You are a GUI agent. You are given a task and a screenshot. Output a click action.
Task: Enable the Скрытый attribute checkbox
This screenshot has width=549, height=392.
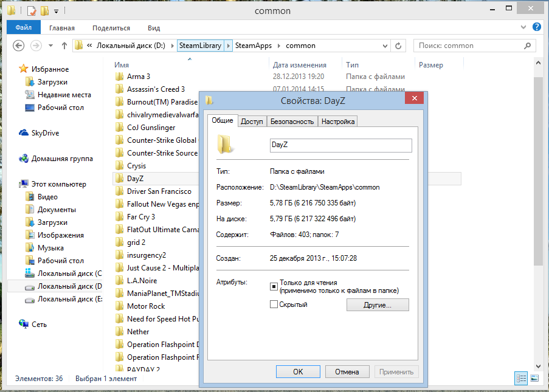[274, 304]
